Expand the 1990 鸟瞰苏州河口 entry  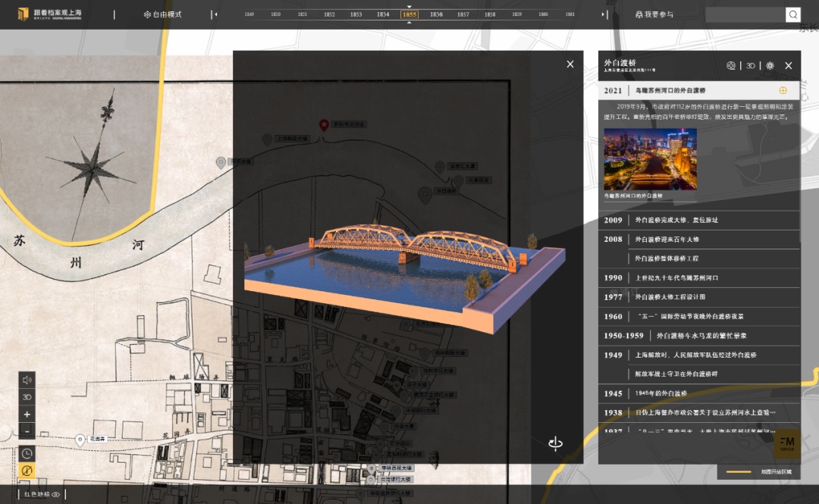click(x=676, y=278)
